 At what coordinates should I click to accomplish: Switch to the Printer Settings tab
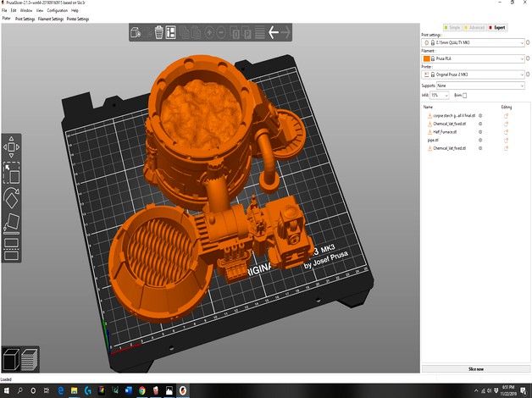(78, 19)
